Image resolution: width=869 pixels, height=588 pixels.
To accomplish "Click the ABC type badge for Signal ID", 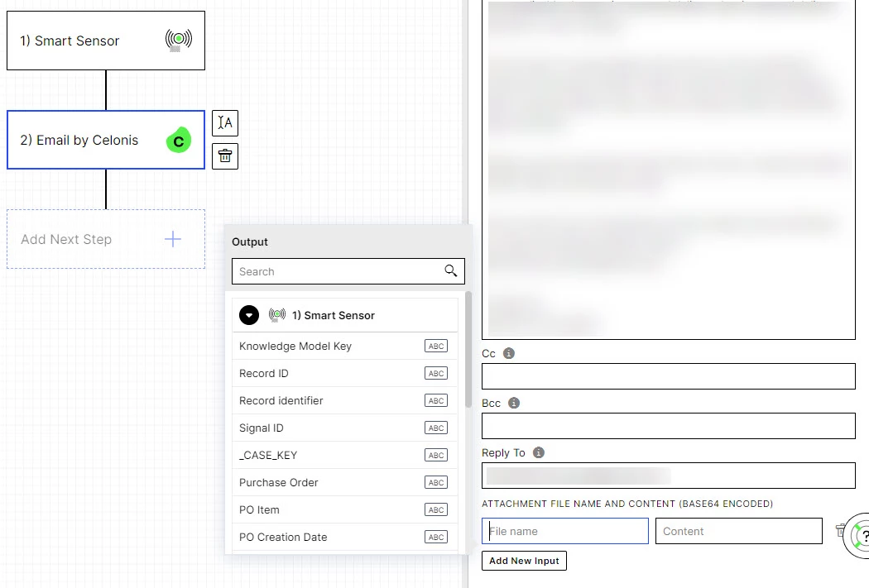I will click(436, 428).
